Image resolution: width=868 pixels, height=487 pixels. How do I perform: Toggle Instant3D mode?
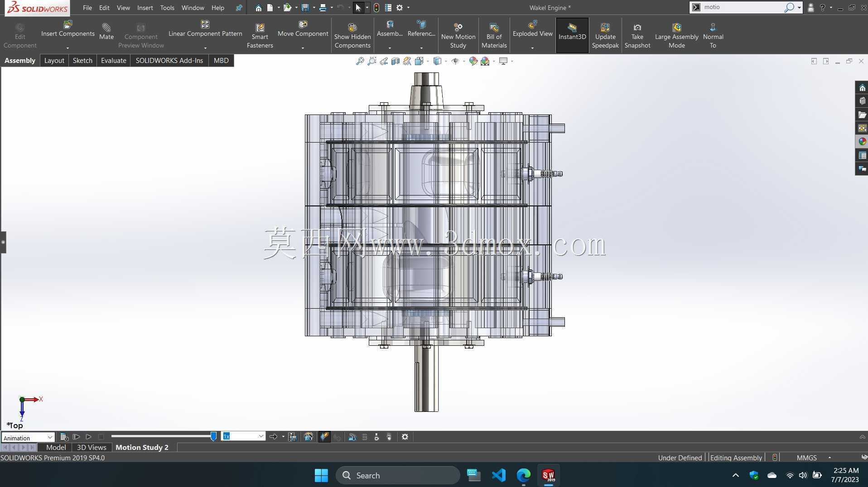click(572, 35)
